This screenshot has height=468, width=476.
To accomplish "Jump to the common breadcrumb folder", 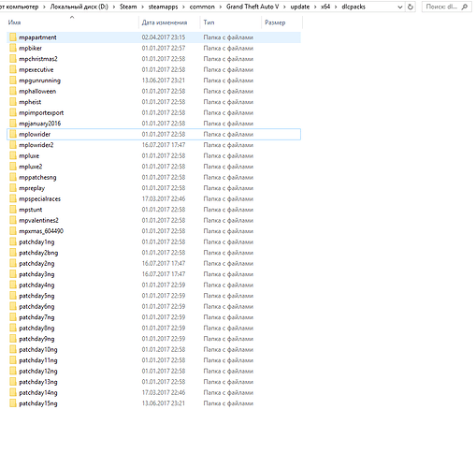I will click(x=202, y=7).
